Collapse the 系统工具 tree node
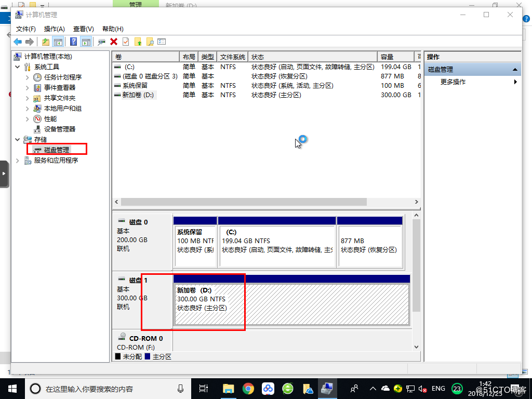Image resolution: width=532 pixels, height=399 pixels. click(18, 67)
